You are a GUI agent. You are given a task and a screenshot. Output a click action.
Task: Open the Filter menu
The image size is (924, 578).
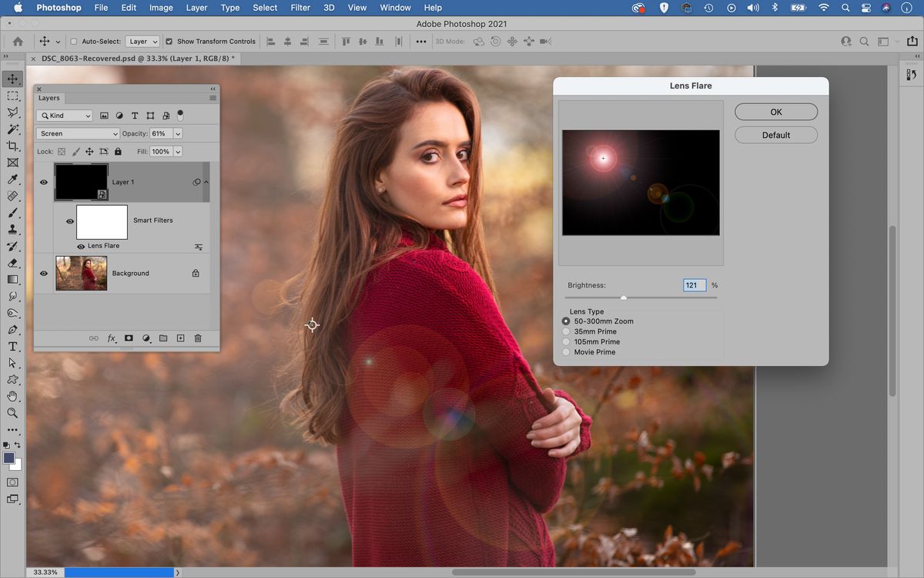[x=300, y=8]
